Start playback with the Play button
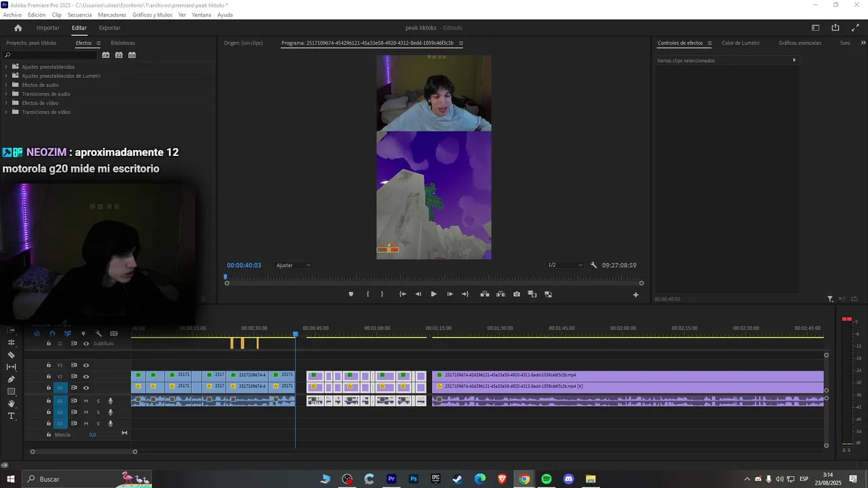The width and height of the screenshot is (868, 488). [x=434, y=294]
